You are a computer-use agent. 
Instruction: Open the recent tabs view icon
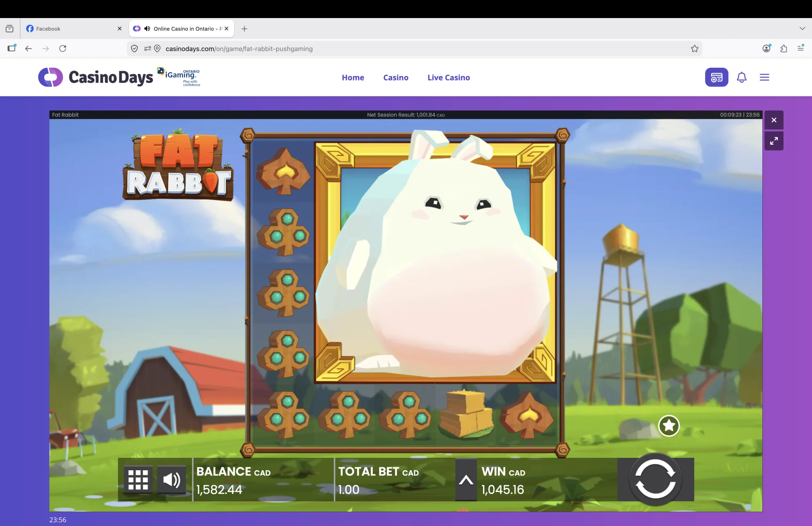pos(9,29)
